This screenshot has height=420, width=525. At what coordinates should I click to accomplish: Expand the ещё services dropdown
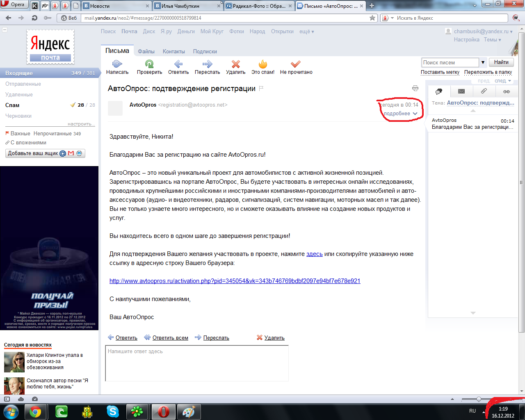pyautogui.click(x=306, y=31)
